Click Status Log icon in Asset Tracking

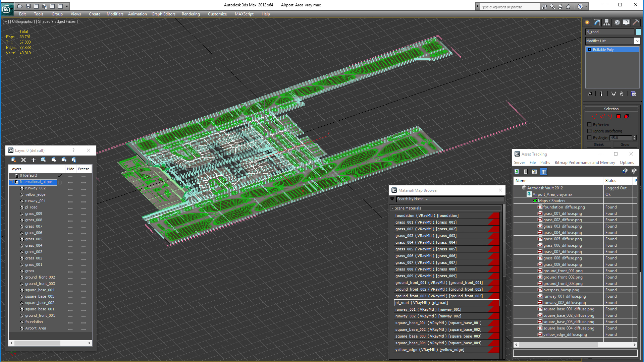(526, 172)
